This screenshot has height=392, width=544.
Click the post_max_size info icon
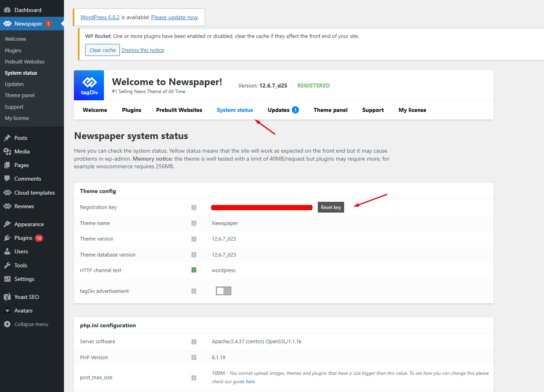point(194,378)
